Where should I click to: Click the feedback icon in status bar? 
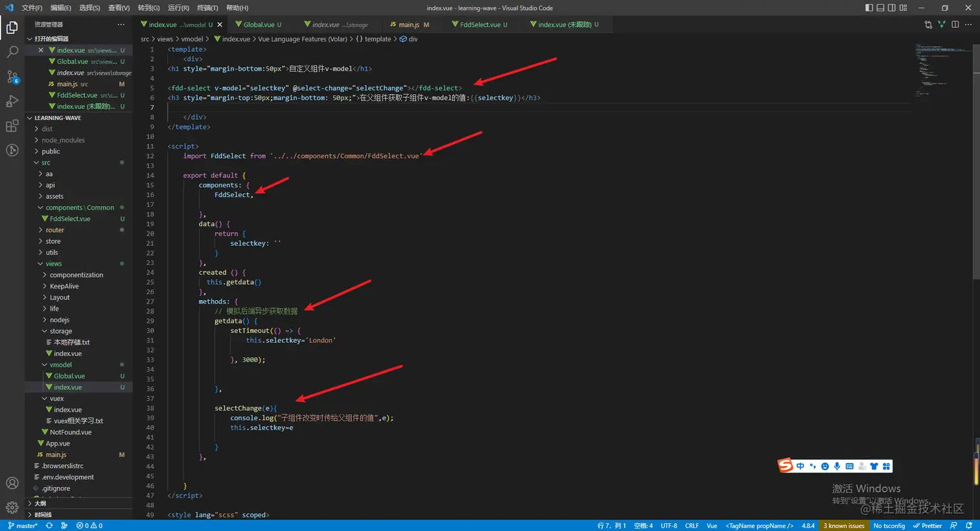click(x=953, y=526)
